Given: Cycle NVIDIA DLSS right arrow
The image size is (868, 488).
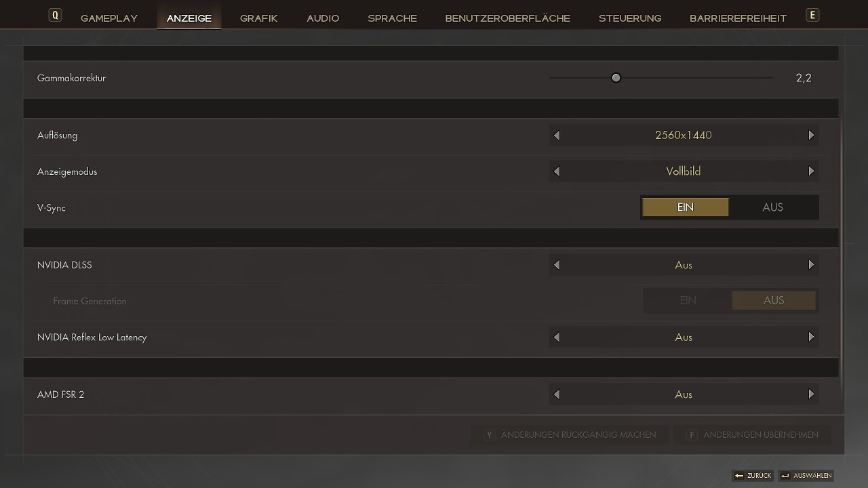Looking at the screenshot, I should pos(811,265).
